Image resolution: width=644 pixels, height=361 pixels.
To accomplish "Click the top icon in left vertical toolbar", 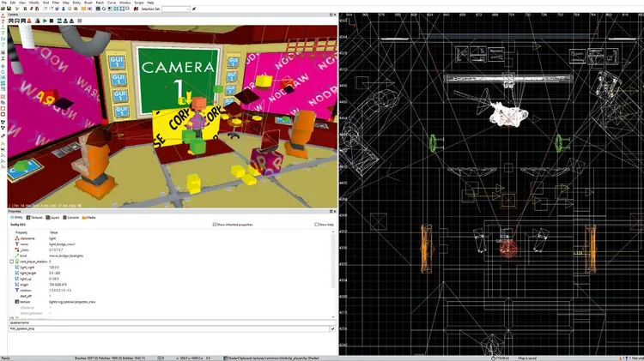I will coord(3,19).
